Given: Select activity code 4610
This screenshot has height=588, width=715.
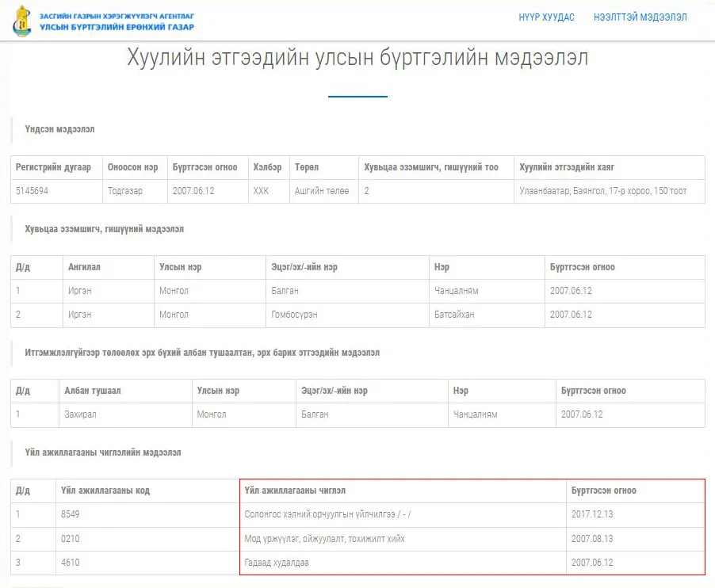Looking at the screenshot, I should 71,563.
